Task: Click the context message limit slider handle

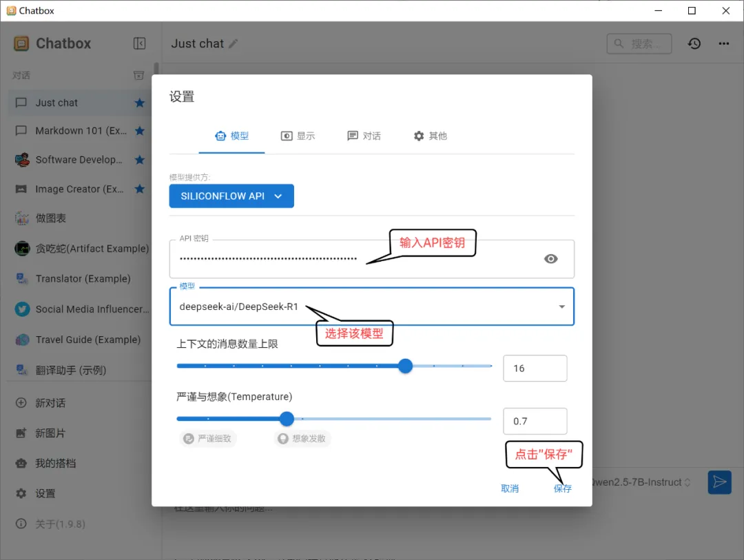Action: coord(405,366)
